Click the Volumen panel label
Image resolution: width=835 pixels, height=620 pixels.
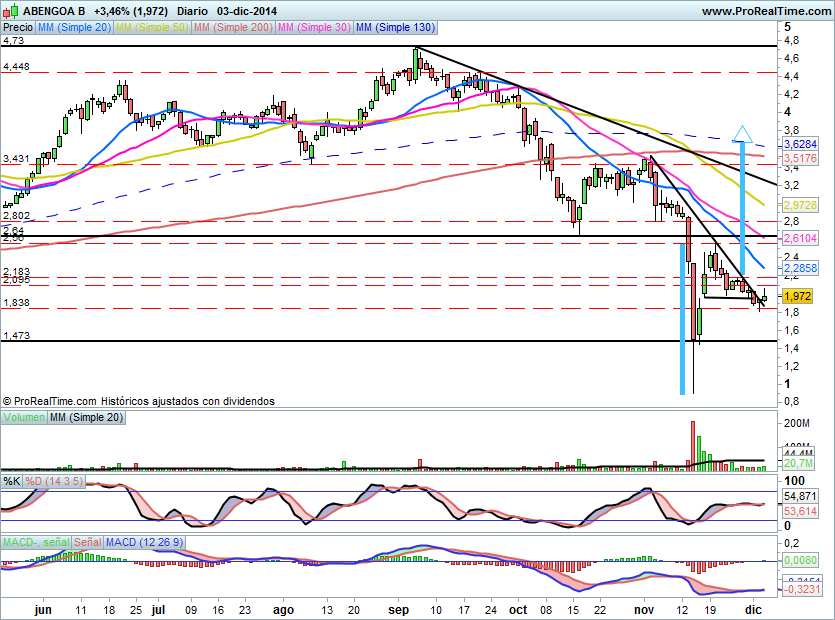pyautogui.click(x=24, y=416)
